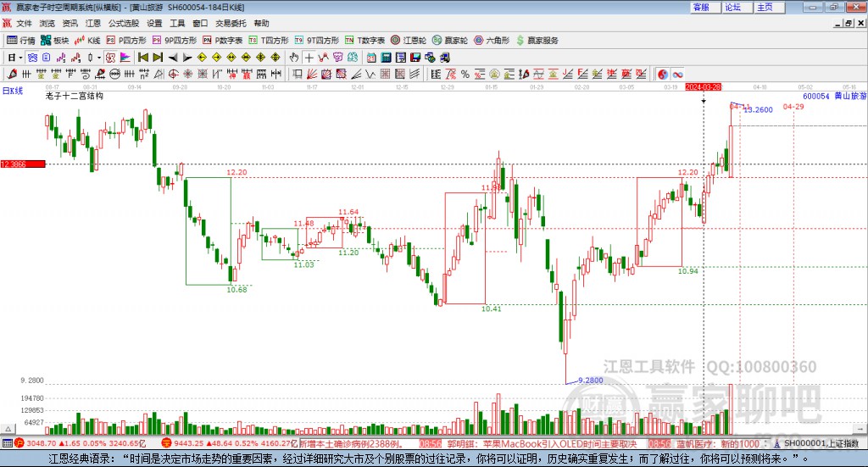Screen dimensions: 868x467
Task: Click SH000001 上证指数 in status bar
Action: click(821, 443)
